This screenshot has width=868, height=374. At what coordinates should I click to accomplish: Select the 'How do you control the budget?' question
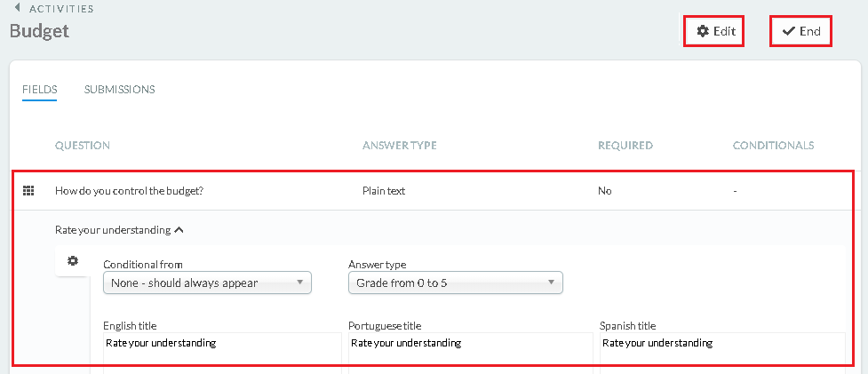(130, 191)
